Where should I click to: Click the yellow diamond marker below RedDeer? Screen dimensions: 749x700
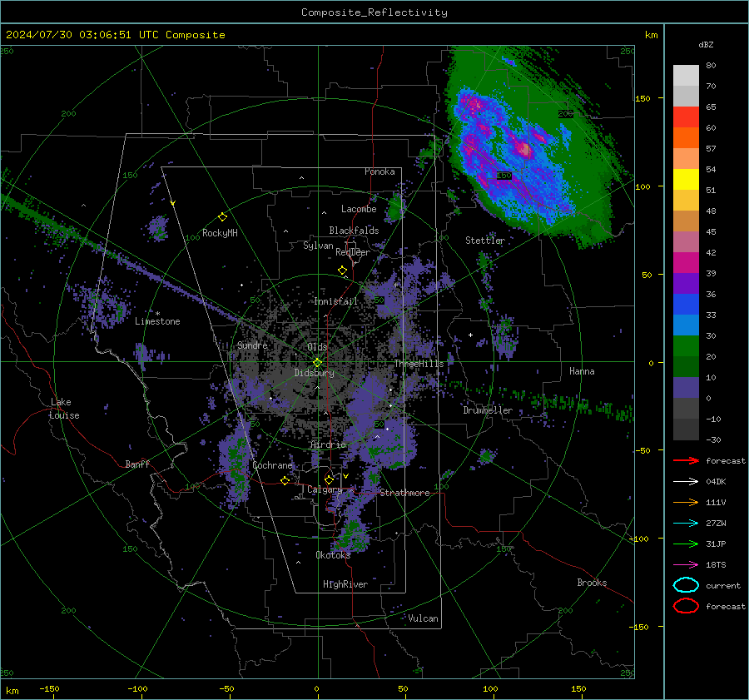click(x=342, y=271)
